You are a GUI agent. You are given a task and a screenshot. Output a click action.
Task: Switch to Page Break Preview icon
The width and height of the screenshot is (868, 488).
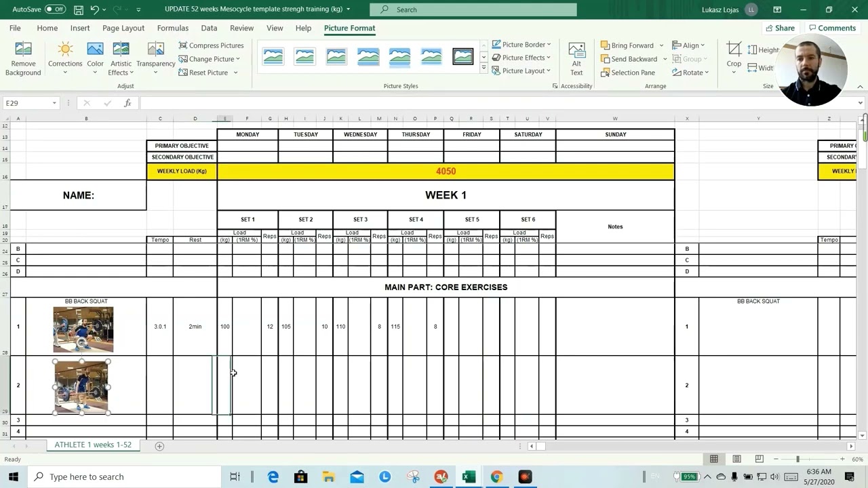(x=759, y=459)
